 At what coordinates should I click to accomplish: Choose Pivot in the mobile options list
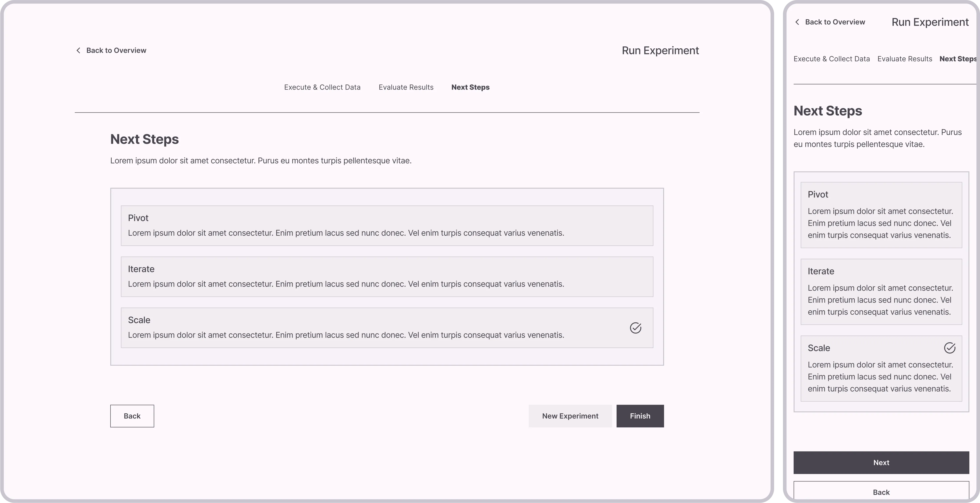[x=881, y=215]
